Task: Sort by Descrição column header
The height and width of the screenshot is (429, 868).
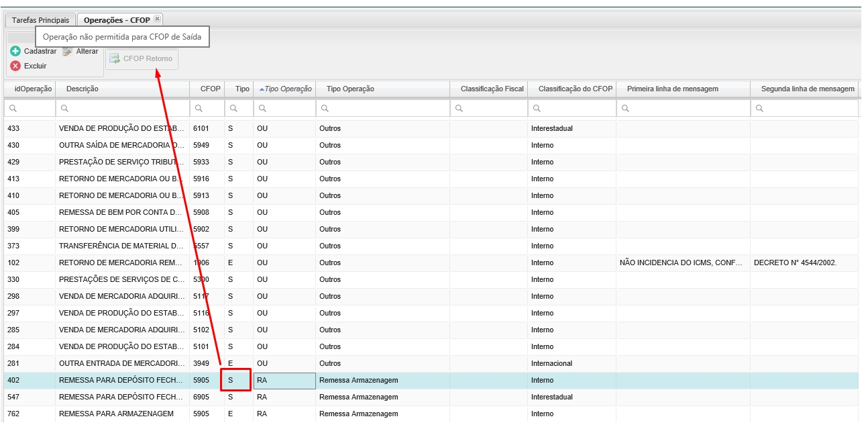Action: click(x=123, y=89)
